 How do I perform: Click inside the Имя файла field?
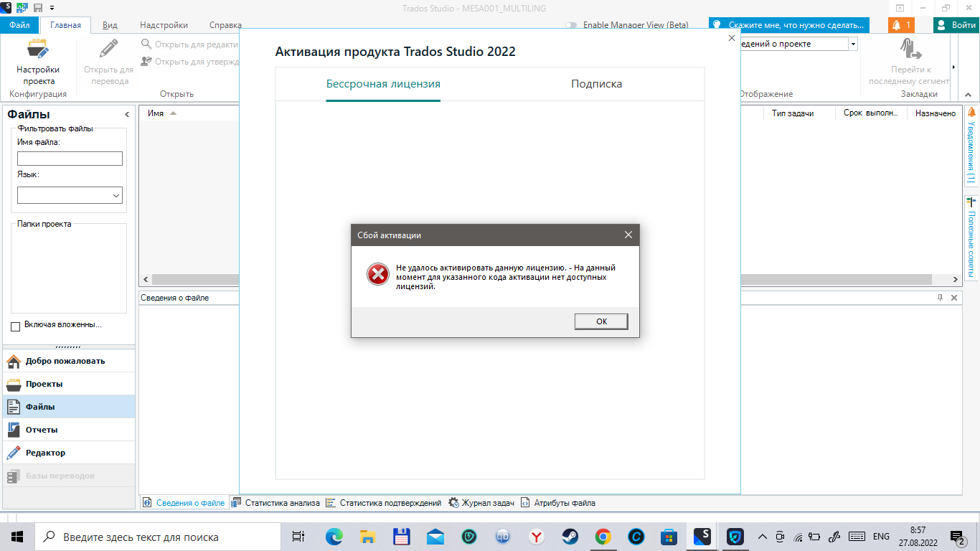69,158
